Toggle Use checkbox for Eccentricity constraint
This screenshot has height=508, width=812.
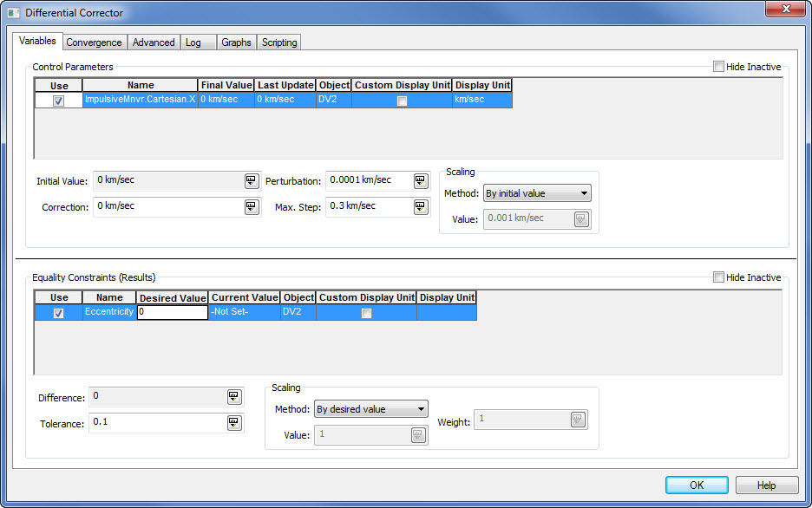(59, 313)
